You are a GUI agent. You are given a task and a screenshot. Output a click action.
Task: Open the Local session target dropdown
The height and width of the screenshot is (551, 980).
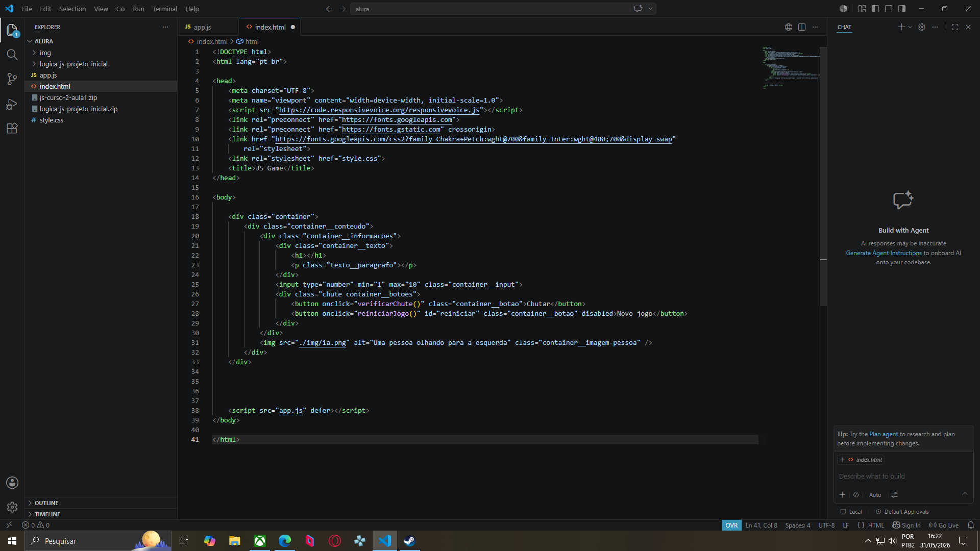[x=851, y=512]
